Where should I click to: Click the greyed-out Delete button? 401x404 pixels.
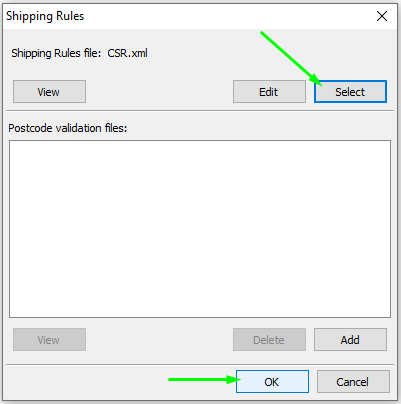pyautogui.click(x=269, y=339)
